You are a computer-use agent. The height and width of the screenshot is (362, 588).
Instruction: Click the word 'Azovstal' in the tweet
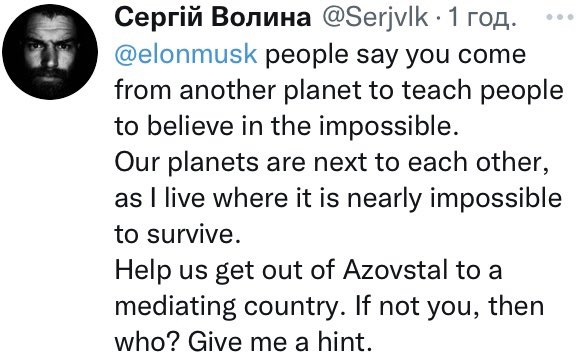395,270
